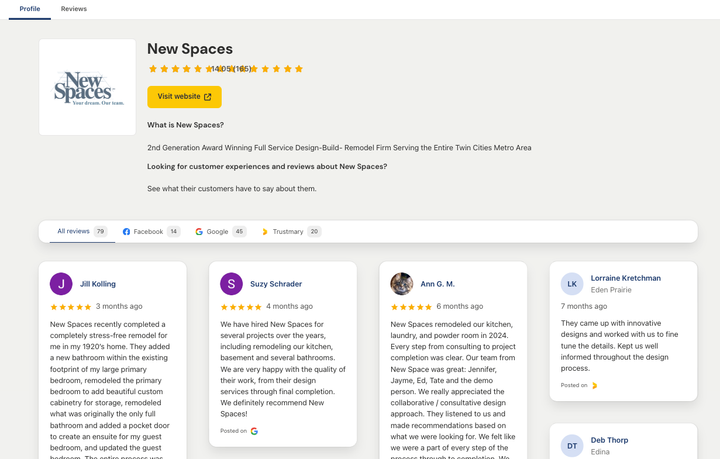Click Jill Kolling's purple avatar icon
This screenshot has height=459, width=720.
[x=61, y=284]
